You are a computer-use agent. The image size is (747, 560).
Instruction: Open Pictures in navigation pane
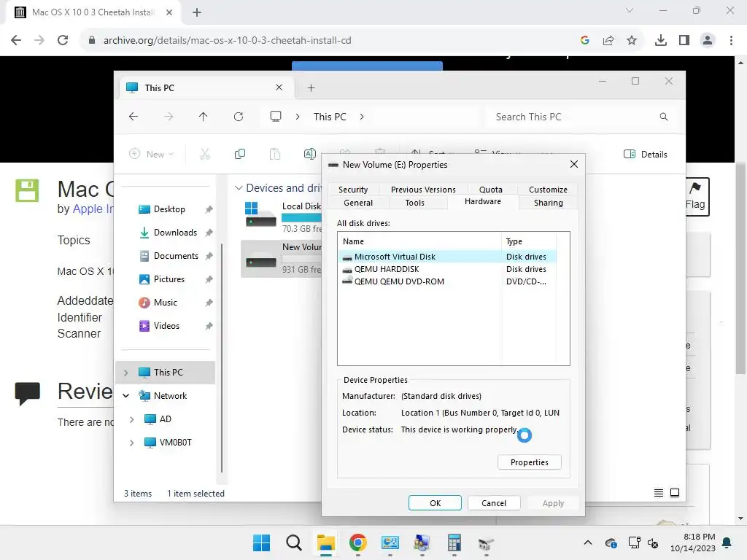pyautogui.click(x=169, y=279)
